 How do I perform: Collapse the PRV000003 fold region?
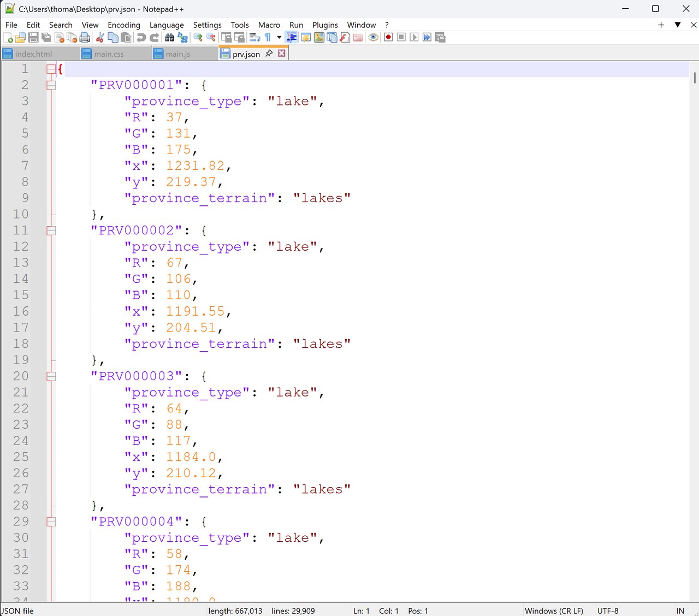[51, 376]
